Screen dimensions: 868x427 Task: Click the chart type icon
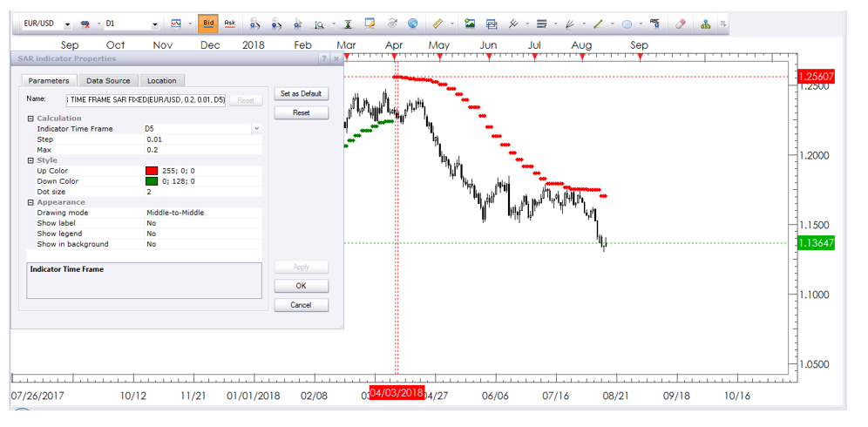pos(176,24)
